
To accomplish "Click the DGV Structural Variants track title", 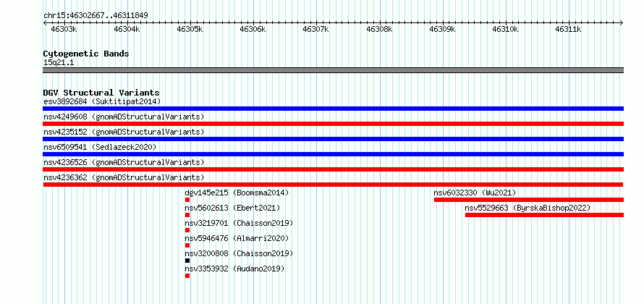I will (101, 93).
